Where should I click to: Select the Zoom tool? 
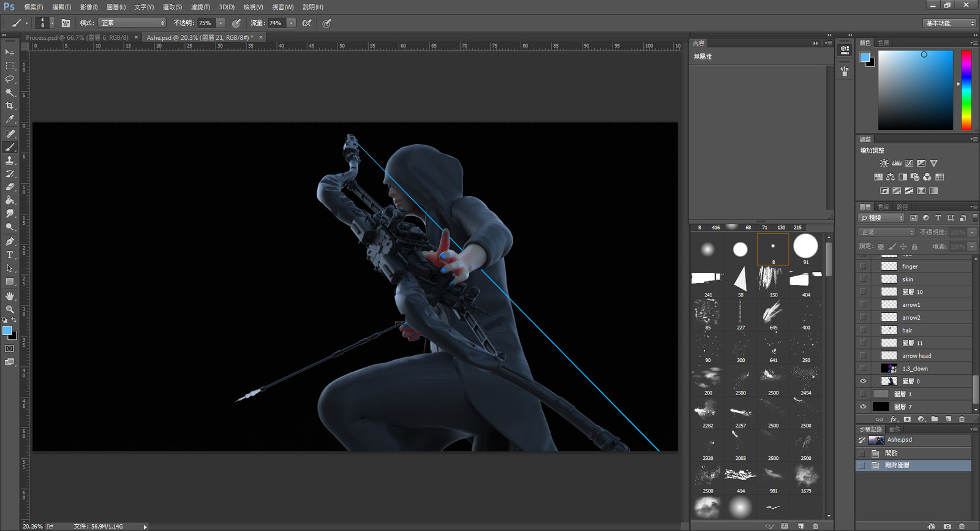[10, 309]
